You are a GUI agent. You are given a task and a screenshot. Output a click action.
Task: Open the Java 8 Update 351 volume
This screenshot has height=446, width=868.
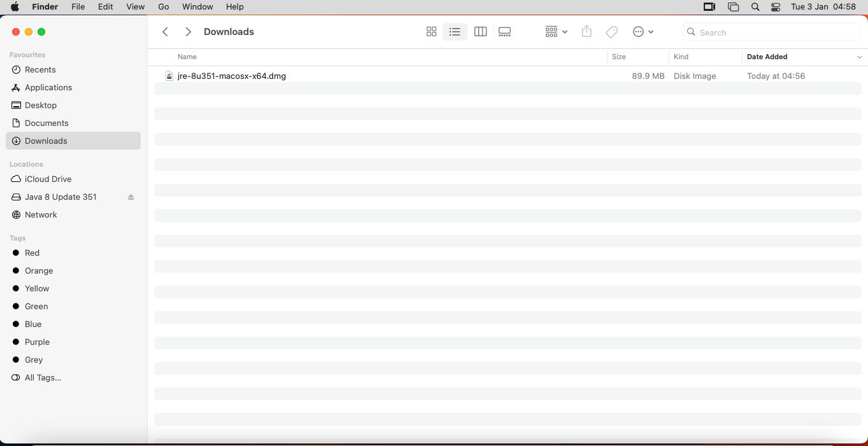click(60, 197)
